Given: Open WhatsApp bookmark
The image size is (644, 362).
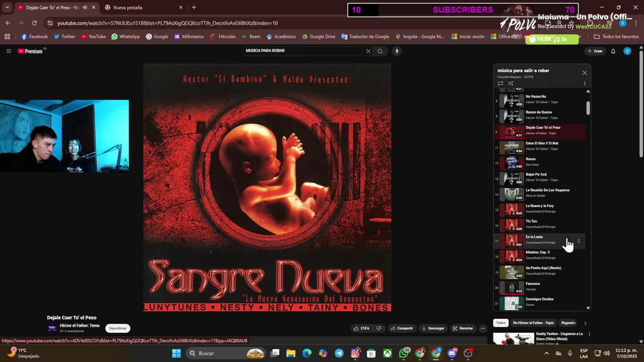Looking at the screenshot, I should pyautogui.click(x=125, y=37).
